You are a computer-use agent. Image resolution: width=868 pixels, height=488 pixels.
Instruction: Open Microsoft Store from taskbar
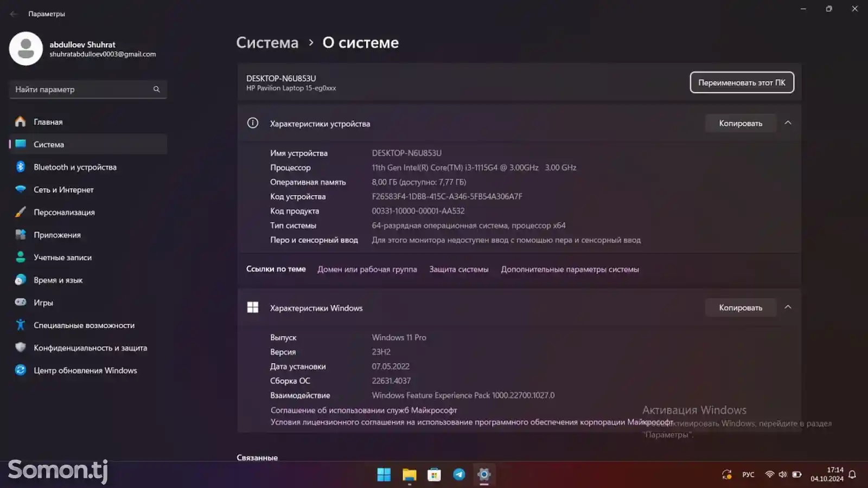pos(434,475)
